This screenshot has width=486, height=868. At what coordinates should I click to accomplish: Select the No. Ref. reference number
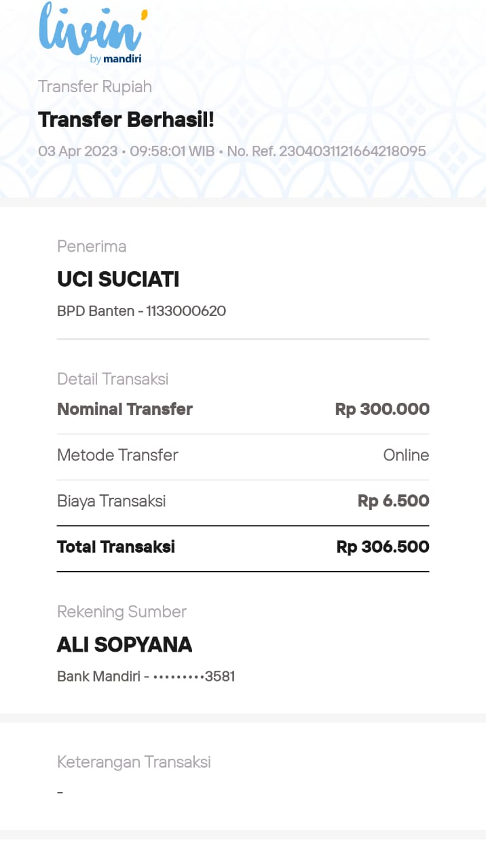pyautogui.click(x=326, y=151)
